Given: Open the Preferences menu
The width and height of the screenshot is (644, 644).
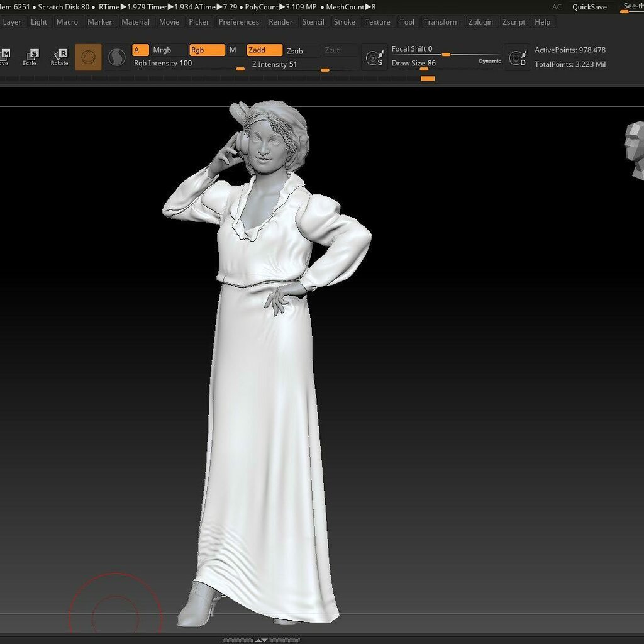Looking at the screenshot, I should pos(238,22).
